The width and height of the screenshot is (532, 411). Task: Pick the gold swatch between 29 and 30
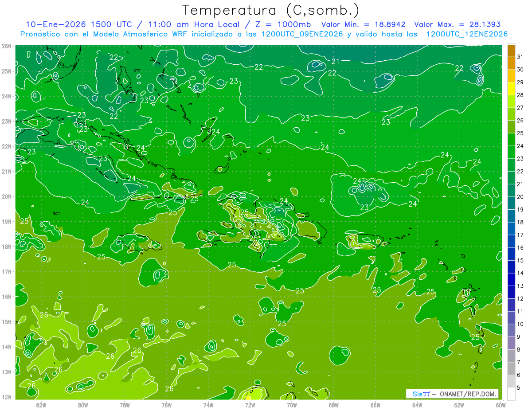coord(511,76)
